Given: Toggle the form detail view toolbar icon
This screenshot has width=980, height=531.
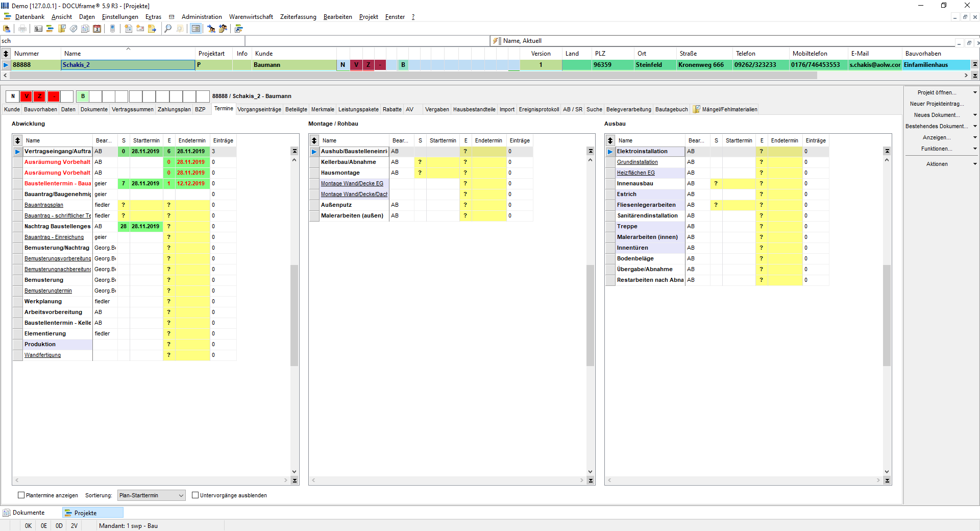Looking at the screenshot, I should pos(195,29).
